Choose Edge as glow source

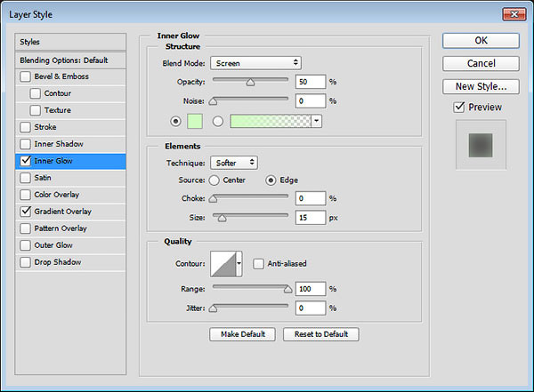(271, 180)
